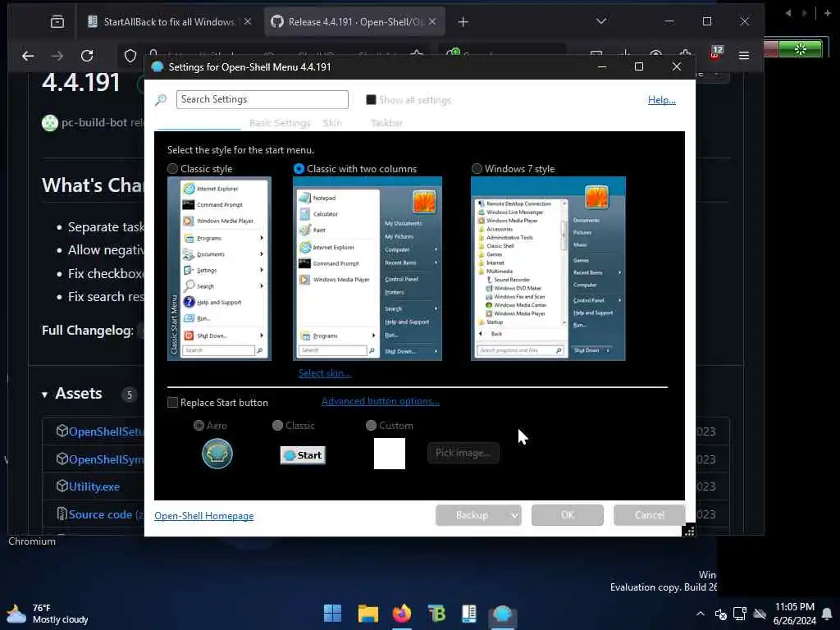Screen dimensions: 840x630
Task: Click the Classic Start button image
Action: pyautogui.click(x=303, y=454)
